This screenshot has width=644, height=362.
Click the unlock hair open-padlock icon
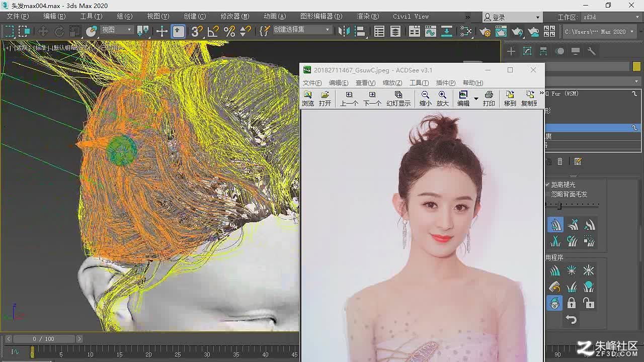click(588, 303)
